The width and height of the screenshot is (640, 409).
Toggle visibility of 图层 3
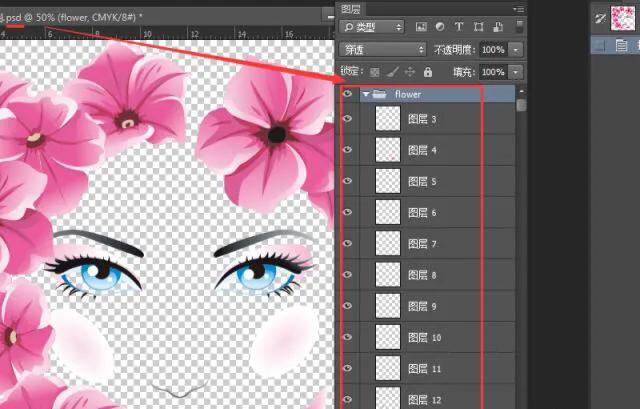point(347,119)
